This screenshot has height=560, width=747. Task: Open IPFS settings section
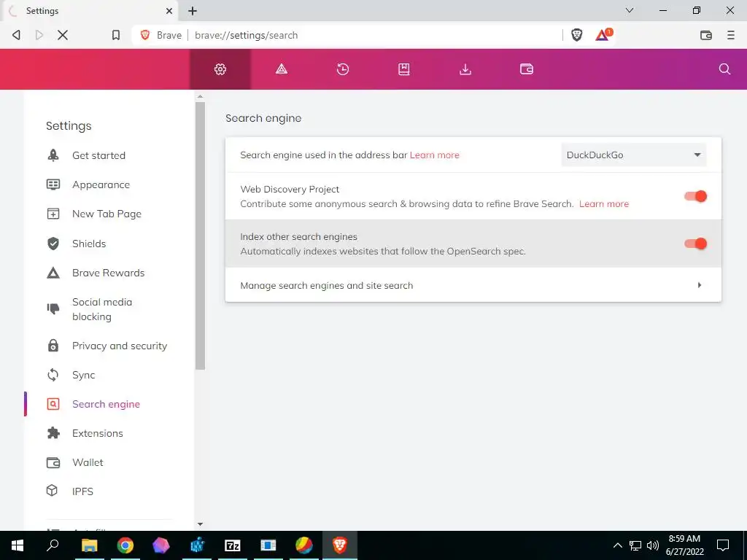(82, 491)
